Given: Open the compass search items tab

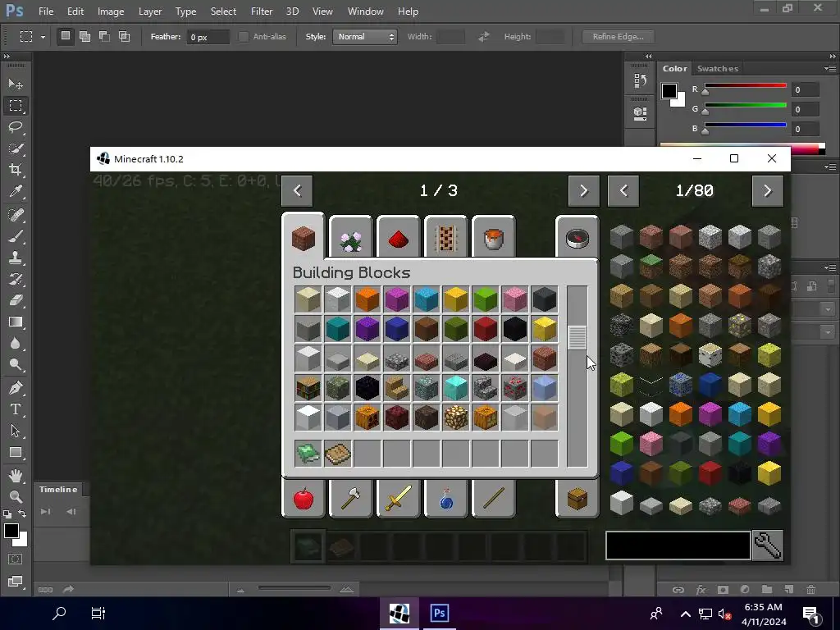Looking at the screenshot, I should click(x=577, y=237).
